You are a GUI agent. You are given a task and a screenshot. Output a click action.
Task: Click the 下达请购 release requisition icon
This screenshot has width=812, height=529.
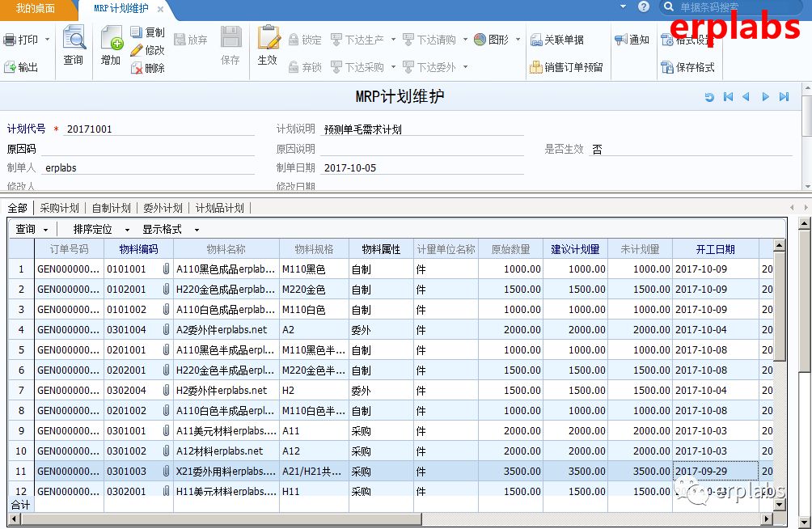click(x=408, y=40)
